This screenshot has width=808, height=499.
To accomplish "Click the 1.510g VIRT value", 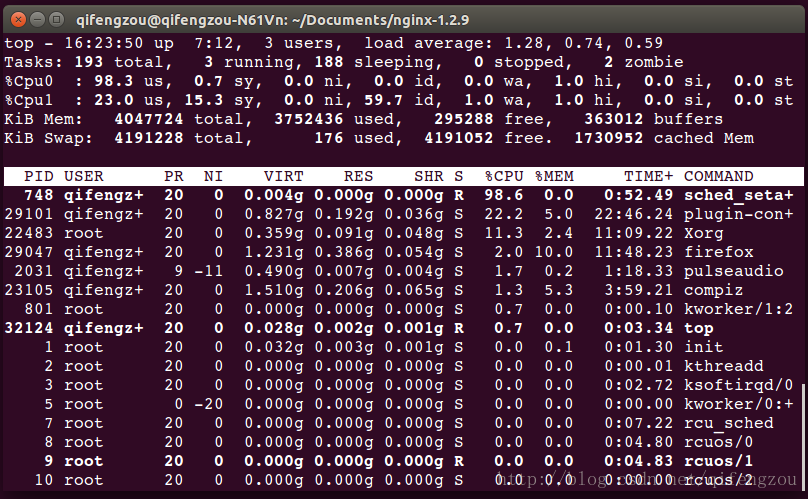I will click(x=274, y=290).
